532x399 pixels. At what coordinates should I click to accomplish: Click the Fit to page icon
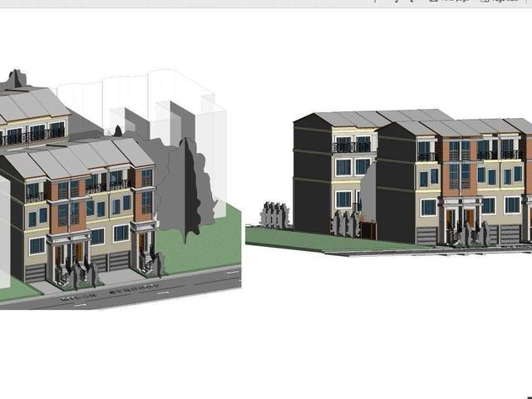(433, 2)
